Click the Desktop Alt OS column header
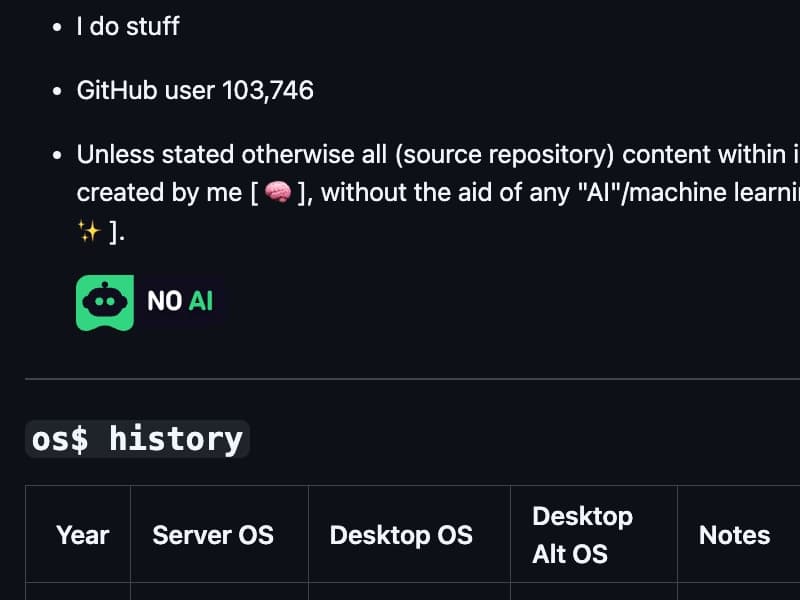The width and height of the screenshot is (800, 600). point(582,535)
